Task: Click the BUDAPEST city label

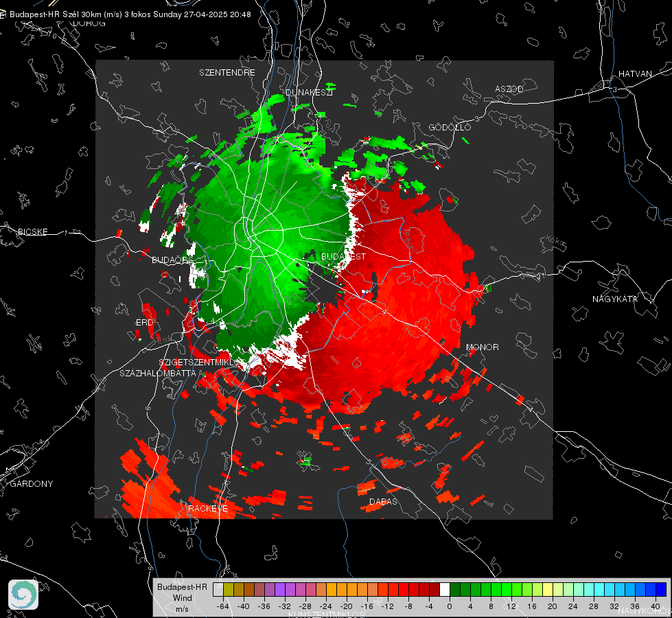Action: 344,256
